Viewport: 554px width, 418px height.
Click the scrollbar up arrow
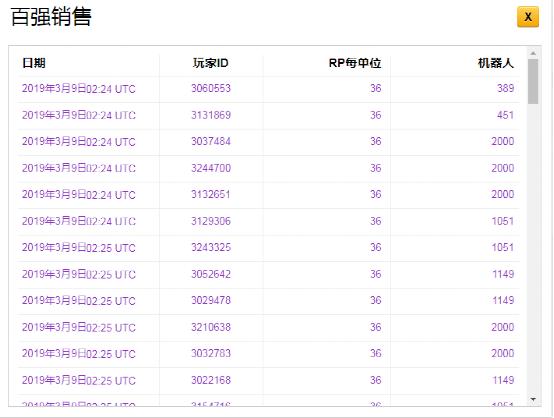533,53
